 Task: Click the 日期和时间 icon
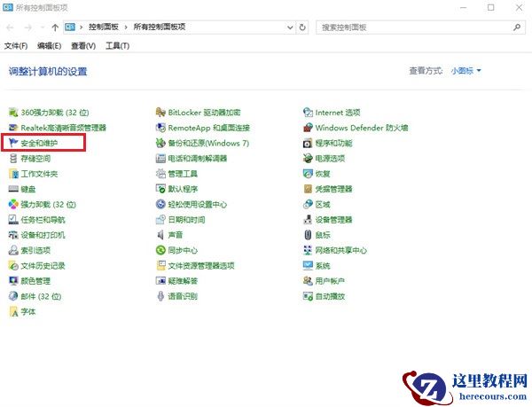[160, 220]
